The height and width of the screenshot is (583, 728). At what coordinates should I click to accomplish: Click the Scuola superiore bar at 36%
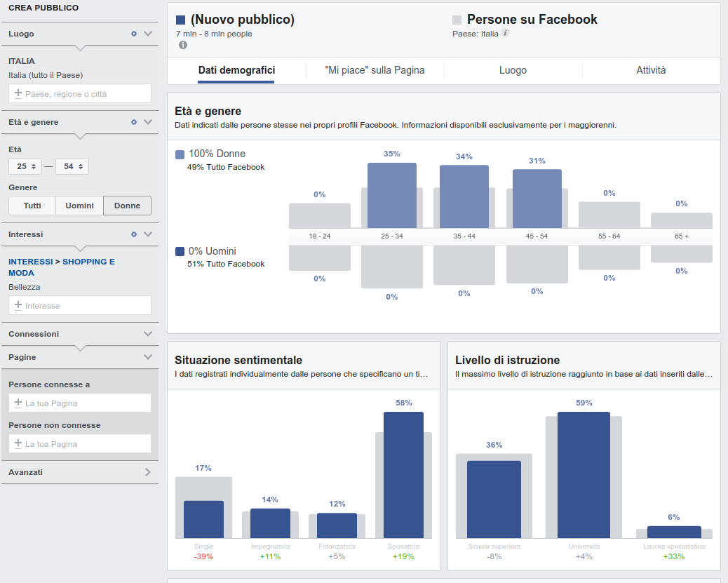point(494,500)
